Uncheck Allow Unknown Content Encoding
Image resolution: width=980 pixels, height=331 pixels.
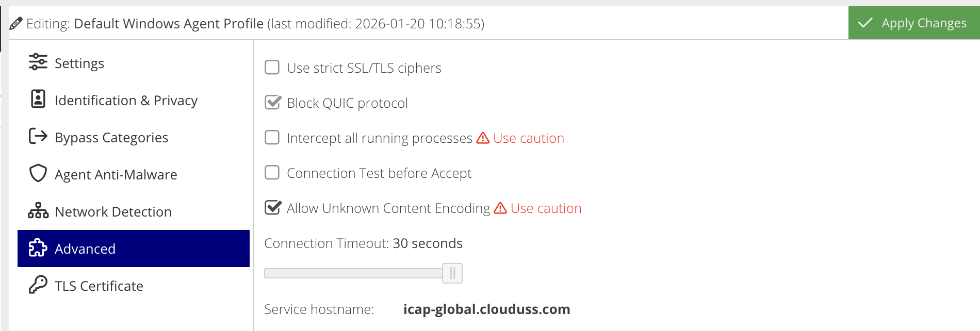pos(272,208)
